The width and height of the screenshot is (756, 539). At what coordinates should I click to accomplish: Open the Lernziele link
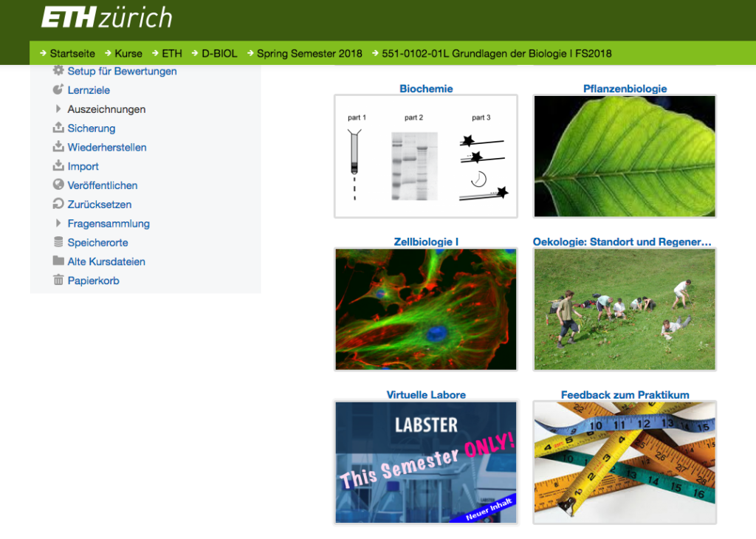89,90
